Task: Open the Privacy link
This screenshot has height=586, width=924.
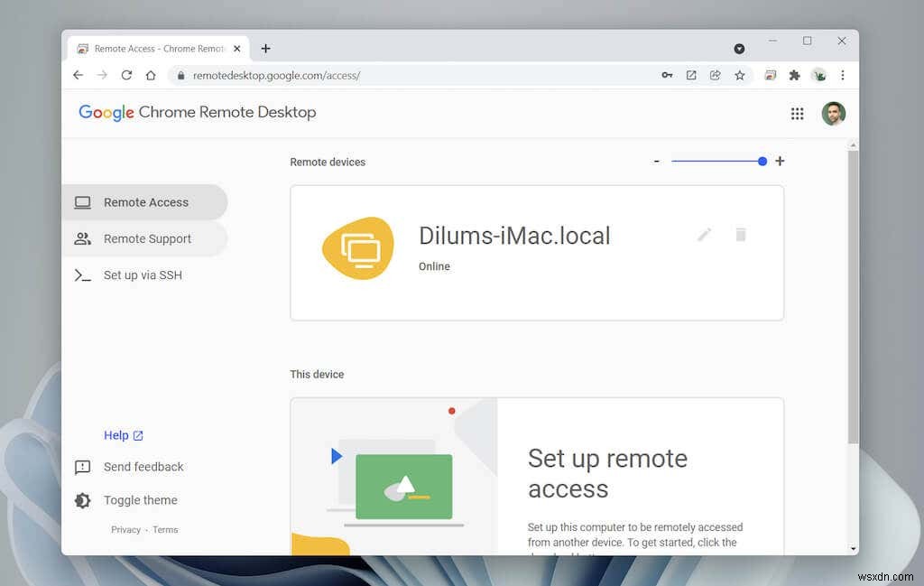Action: point(125,529)
